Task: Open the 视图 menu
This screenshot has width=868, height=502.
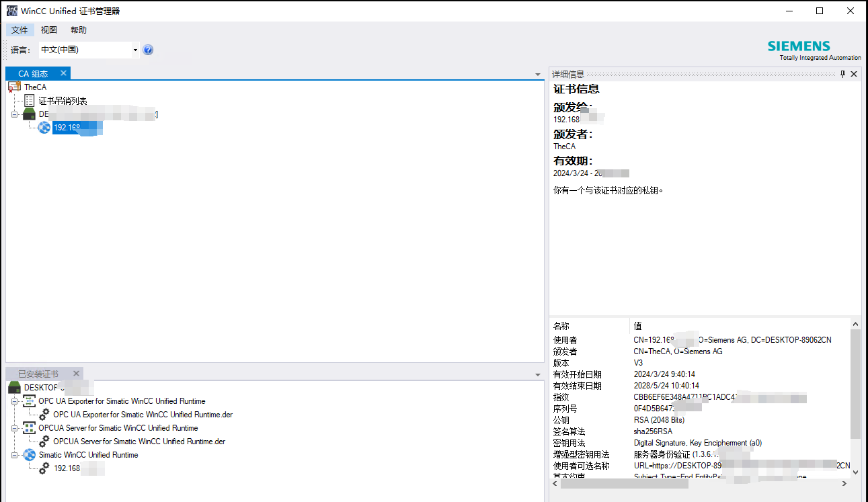Action: (x=49, y=30)
